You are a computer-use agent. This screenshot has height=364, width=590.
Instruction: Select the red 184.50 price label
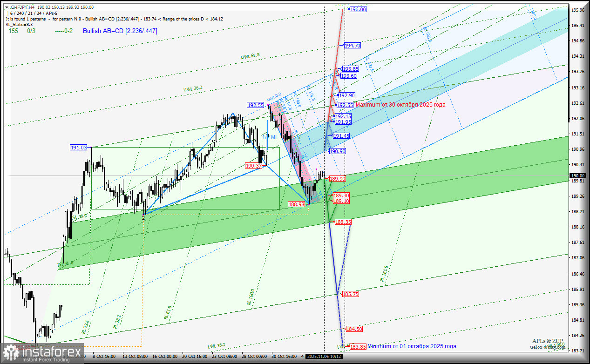click(354, 329)
